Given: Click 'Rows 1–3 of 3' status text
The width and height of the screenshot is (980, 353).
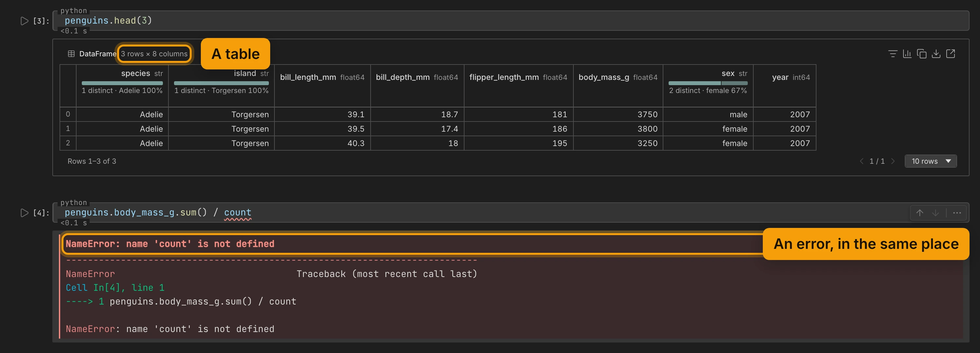Looking at the screenshot, I should [92, 161].
